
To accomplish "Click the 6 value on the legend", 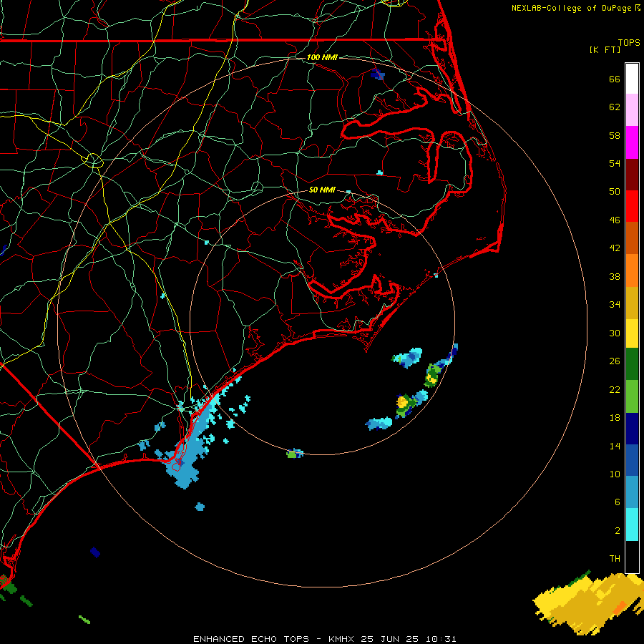I will [618, 502].
